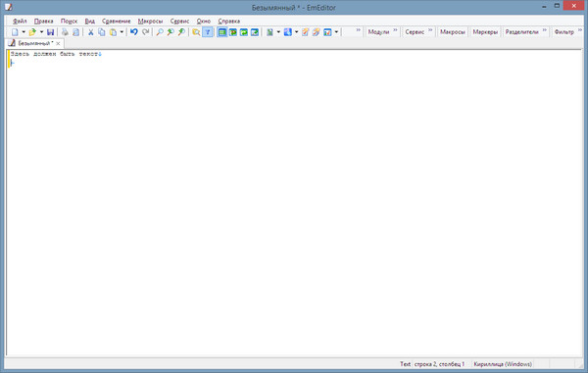Viewport: 588px width, 373px height.
Task: Click the Save floppy disk icon
Action: (x=50, y=32)
